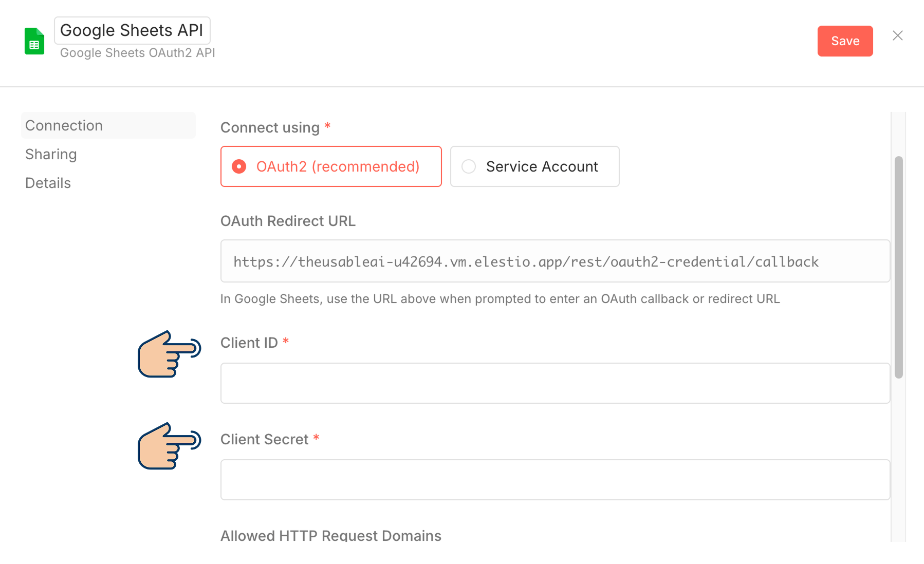Click the OAuth Redirect URL field
The width and height of the screenshot is (924, 564).
[x=555, y=261]
